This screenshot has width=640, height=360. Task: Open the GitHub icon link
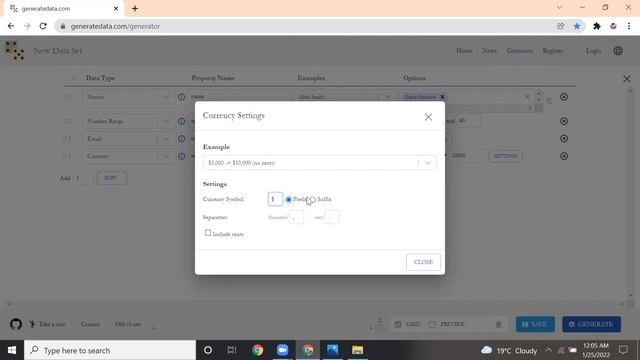16,324
